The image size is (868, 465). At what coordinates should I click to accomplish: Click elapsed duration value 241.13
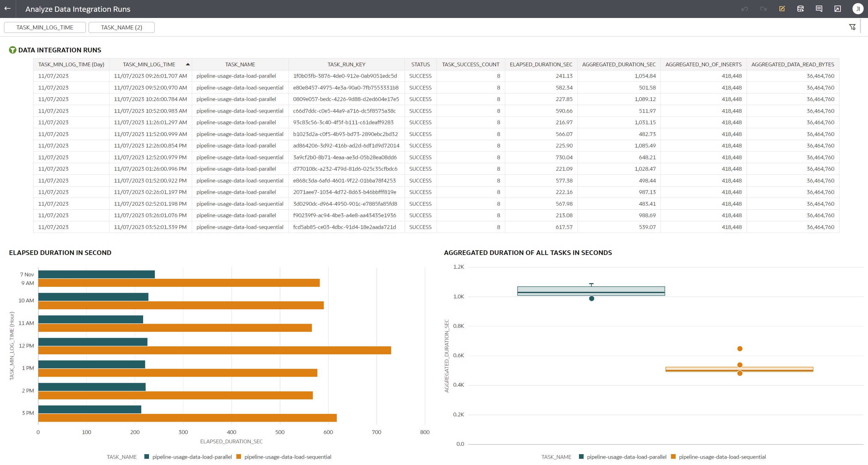pyautogui.click(x=564, y=76)
